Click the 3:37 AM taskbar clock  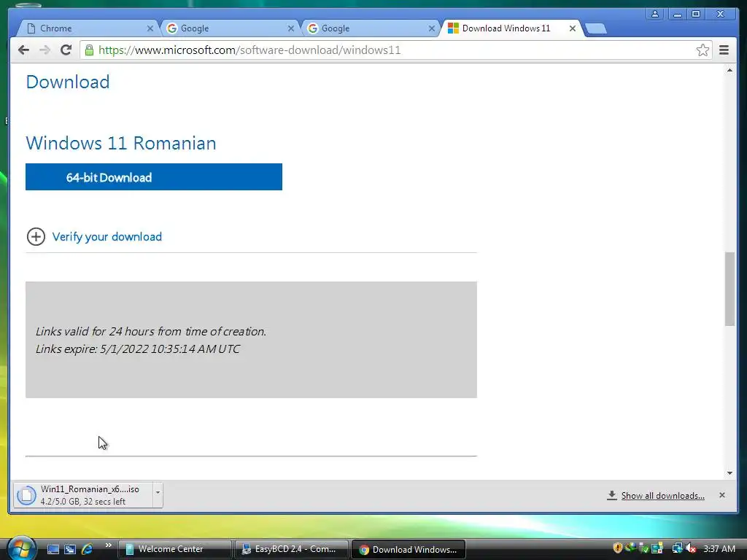(719, 549)
